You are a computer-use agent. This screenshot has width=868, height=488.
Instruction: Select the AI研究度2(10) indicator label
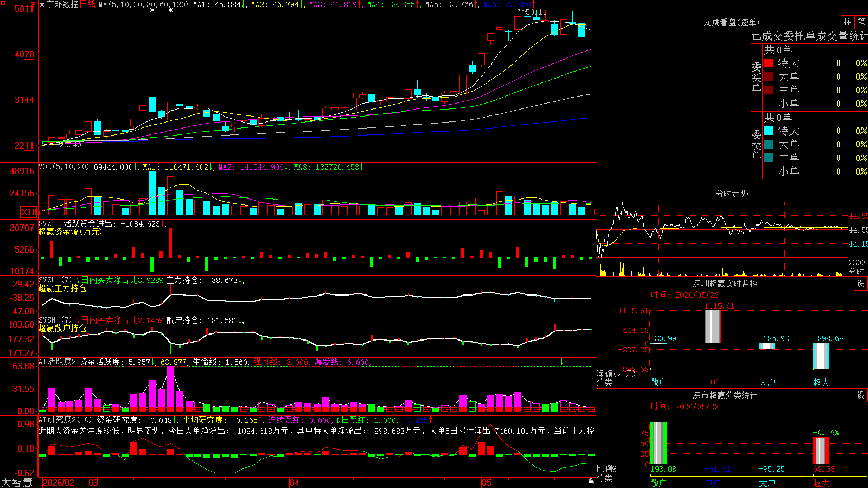point(65,420)
